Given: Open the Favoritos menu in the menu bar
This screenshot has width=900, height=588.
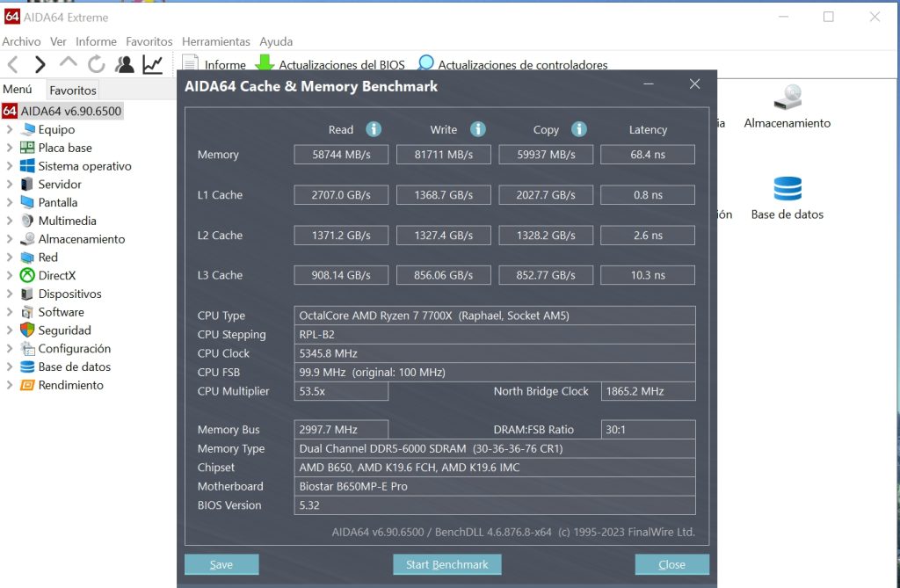Looking at the screenshot, I should [x=149, y=41].
